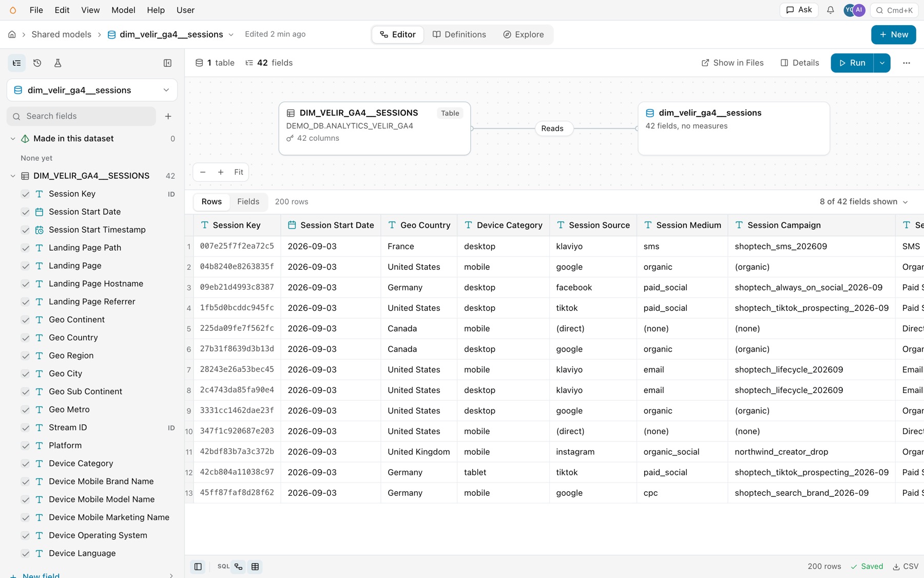924x578 pixels.
Task: Open the breadcrumb model name chevron
Action: pos(231,34)
